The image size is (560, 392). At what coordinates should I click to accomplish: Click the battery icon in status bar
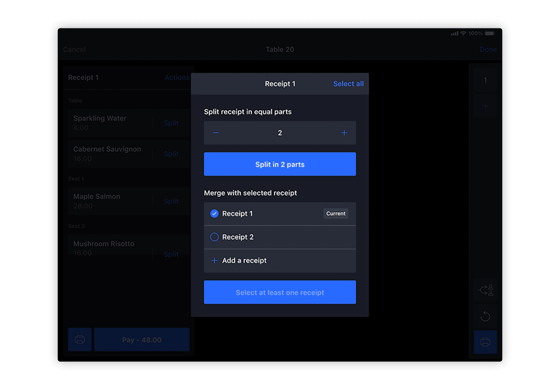click(490, 33)
